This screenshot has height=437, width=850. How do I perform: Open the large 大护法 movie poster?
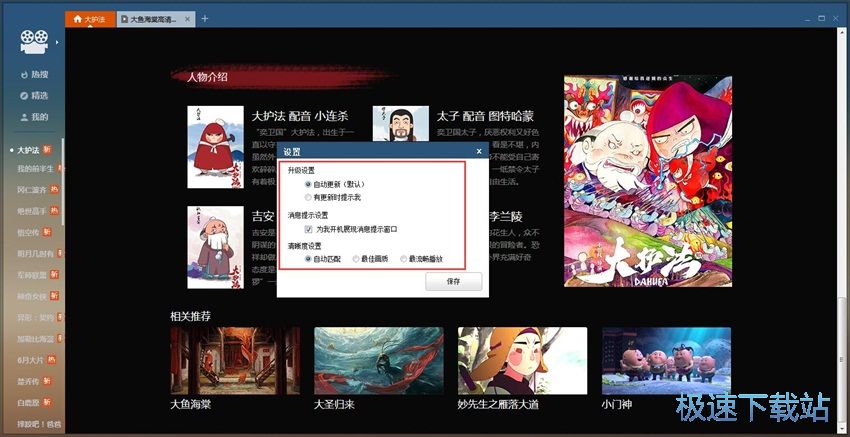pyautogui.click(x=648, y=181)
